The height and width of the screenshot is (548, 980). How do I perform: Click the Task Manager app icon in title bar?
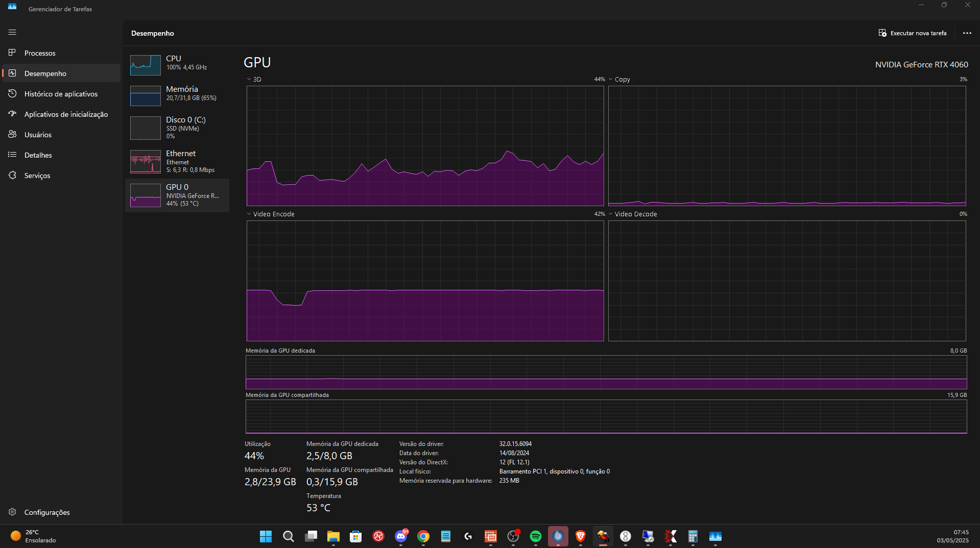click(12, 7)
